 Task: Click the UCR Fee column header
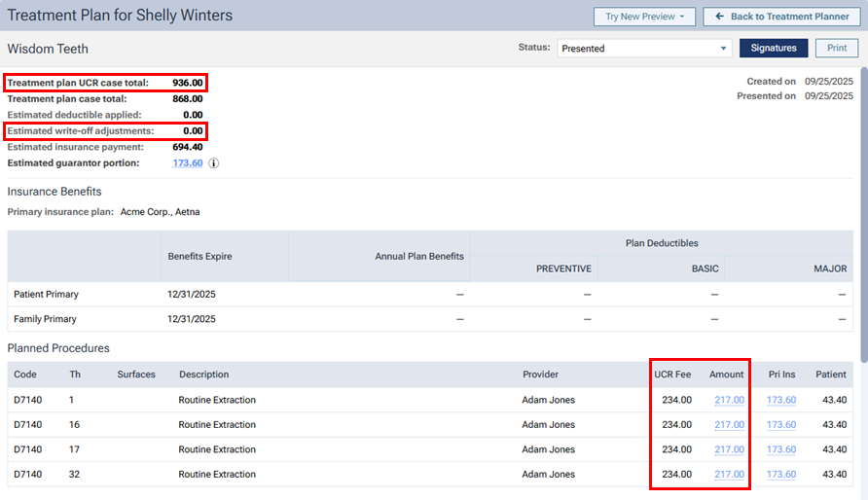pos(672,375)
